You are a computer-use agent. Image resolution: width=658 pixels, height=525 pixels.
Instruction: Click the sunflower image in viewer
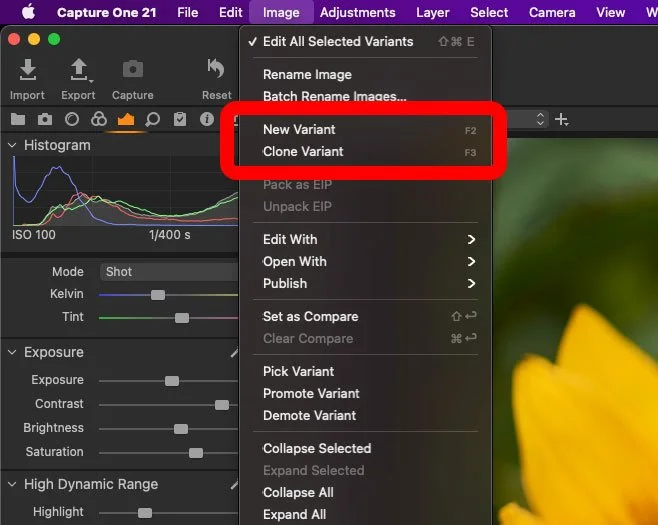pyautogui.click(x=575, y=332)
